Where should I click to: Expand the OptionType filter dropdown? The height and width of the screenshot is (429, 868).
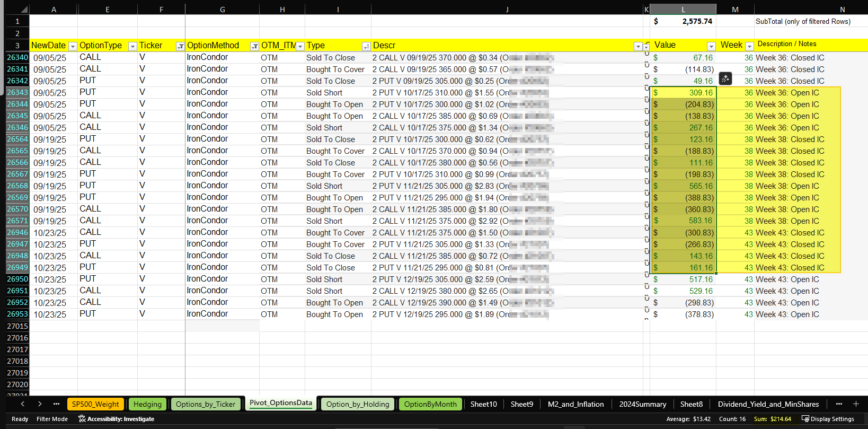pos(132,46)
